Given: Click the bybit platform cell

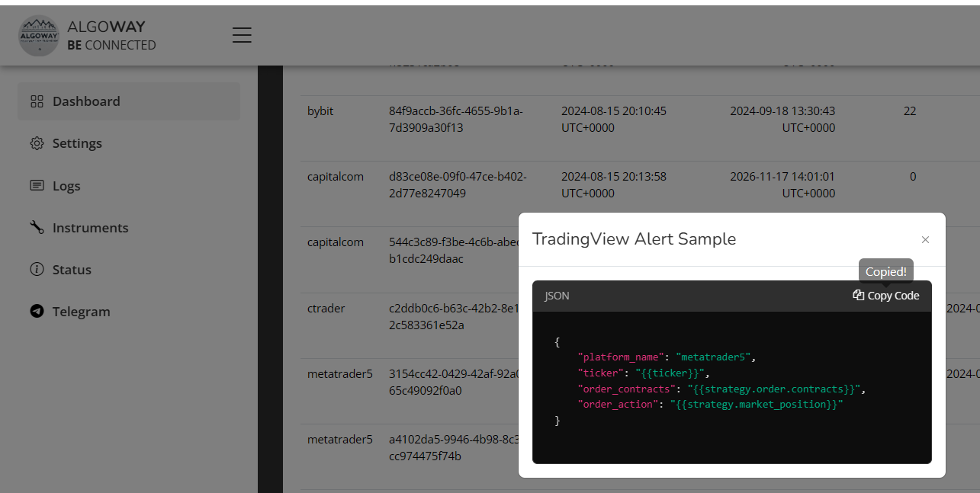Looking at the screenshot, I should [x=320, y=111].
